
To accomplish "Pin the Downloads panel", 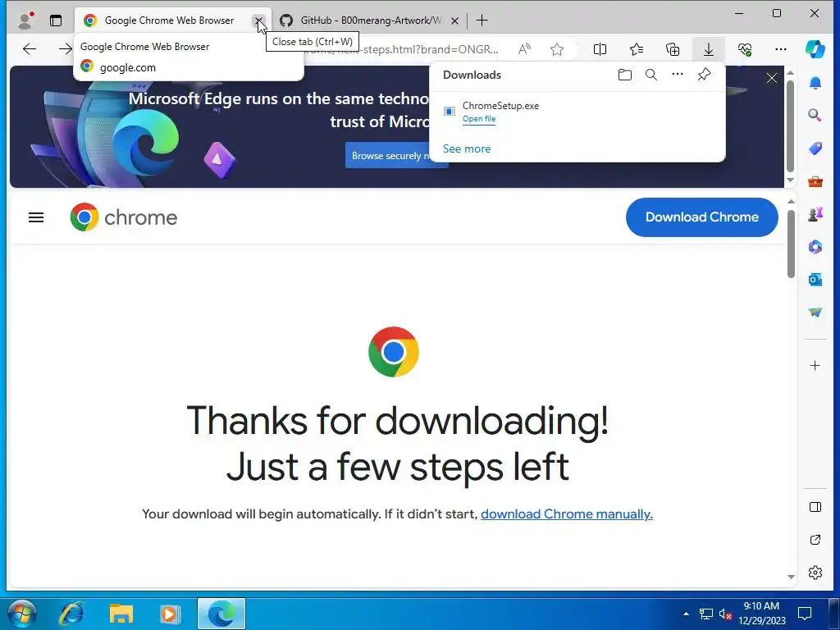I will coord(704,75).
